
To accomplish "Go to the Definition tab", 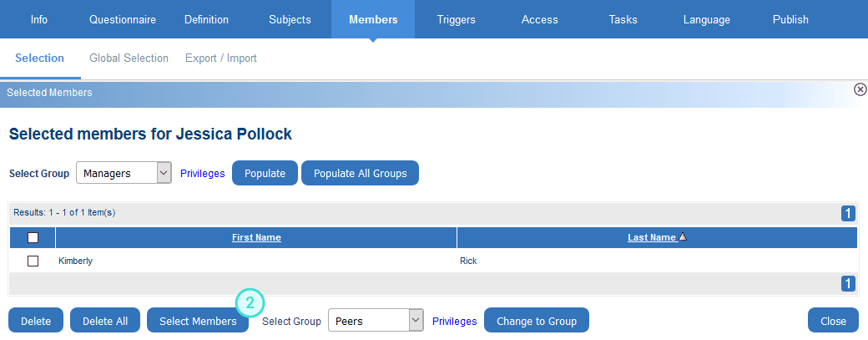I will 206,19.
